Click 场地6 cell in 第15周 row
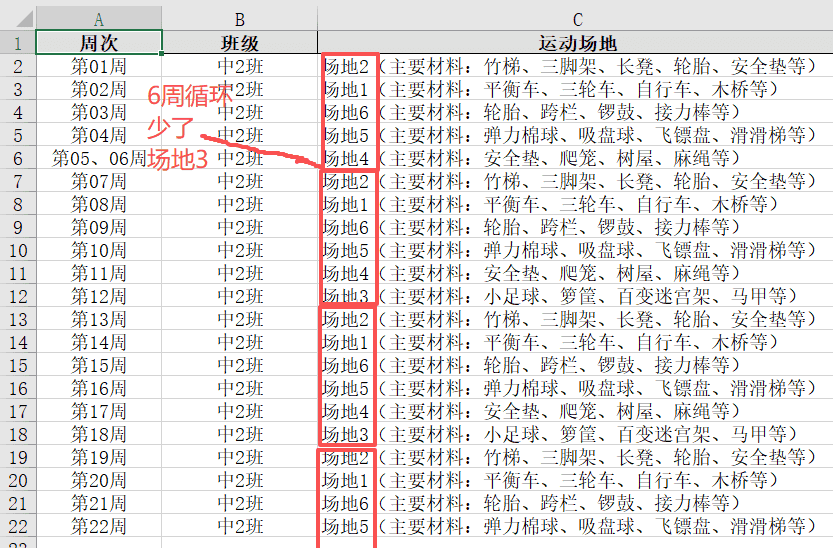 pyautogui.click(x=575, y=365)
